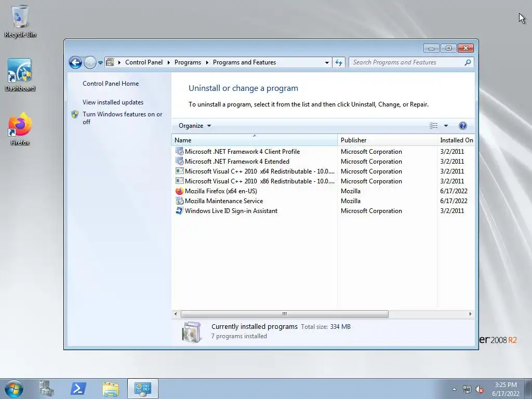This screenshot has width=532, height=399.
Task: Click the network tray icon
Action: click(467, 390)
